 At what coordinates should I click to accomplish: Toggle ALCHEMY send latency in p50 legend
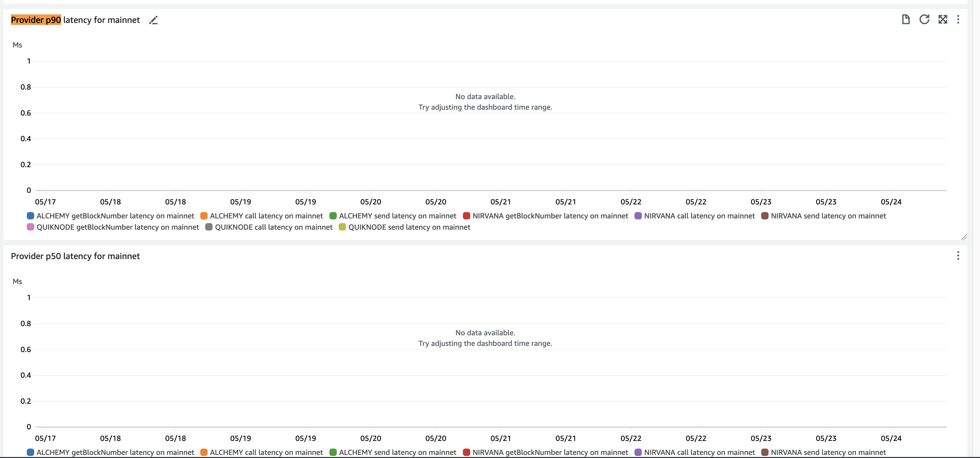[x=393, y=452]
